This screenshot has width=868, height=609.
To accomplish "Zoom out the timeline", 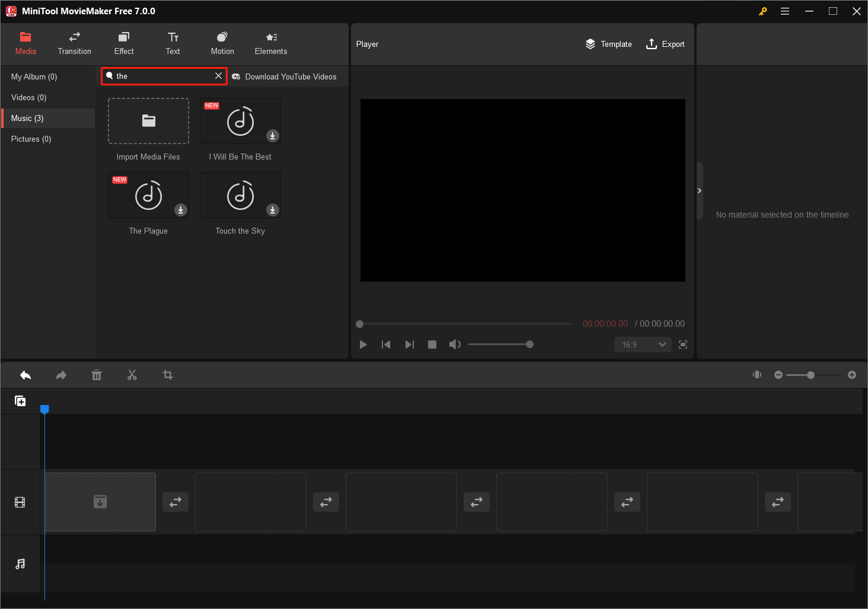I will pyautogui.click(x=778, y=375).
